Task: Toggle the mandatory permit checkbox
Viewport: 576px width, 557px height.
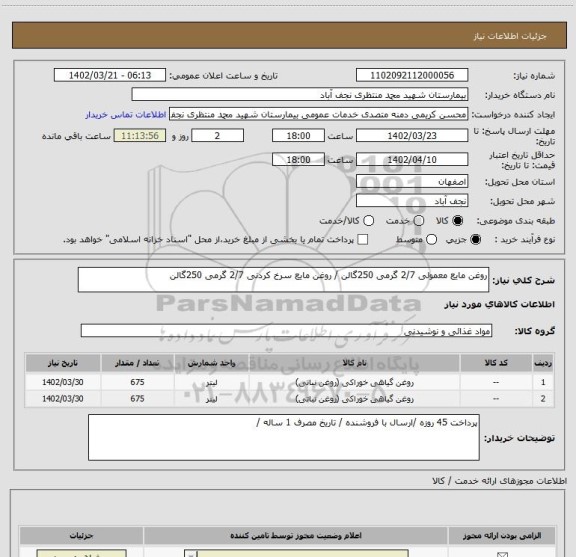Action: click(x=502, y=554)
